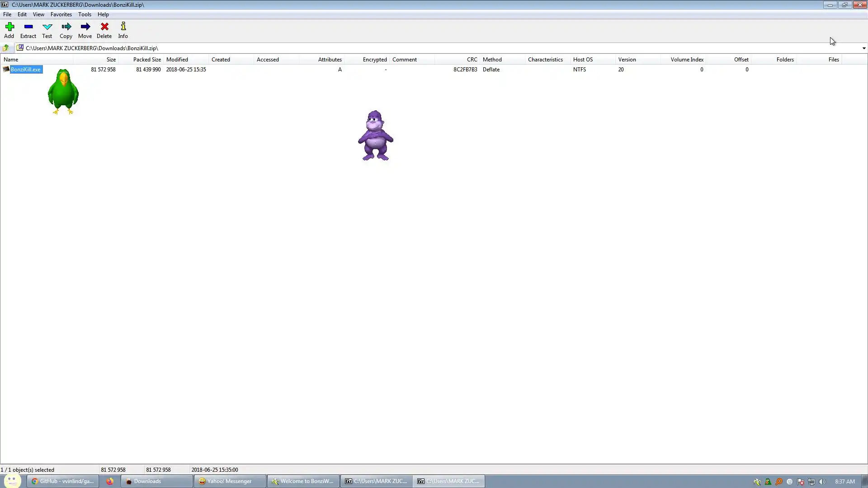Go up one folder level icon

(x=6, y=48)
